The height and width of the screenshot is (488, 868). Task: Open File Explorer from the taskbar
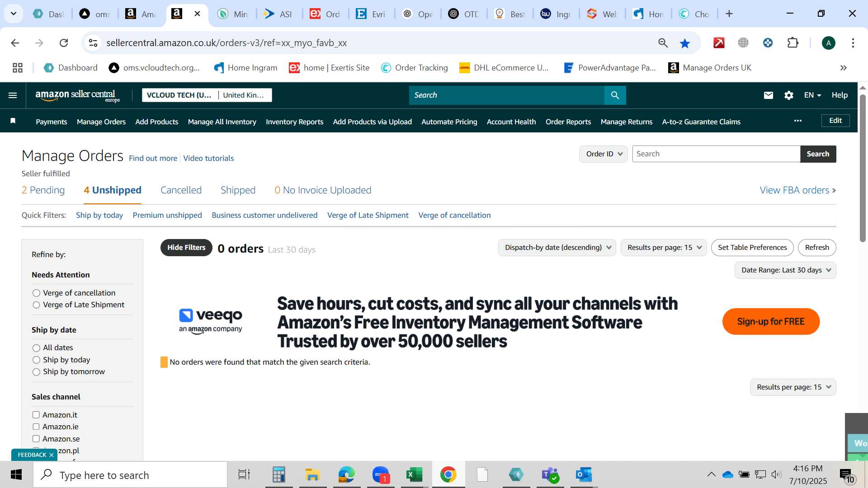click(312, 474)
